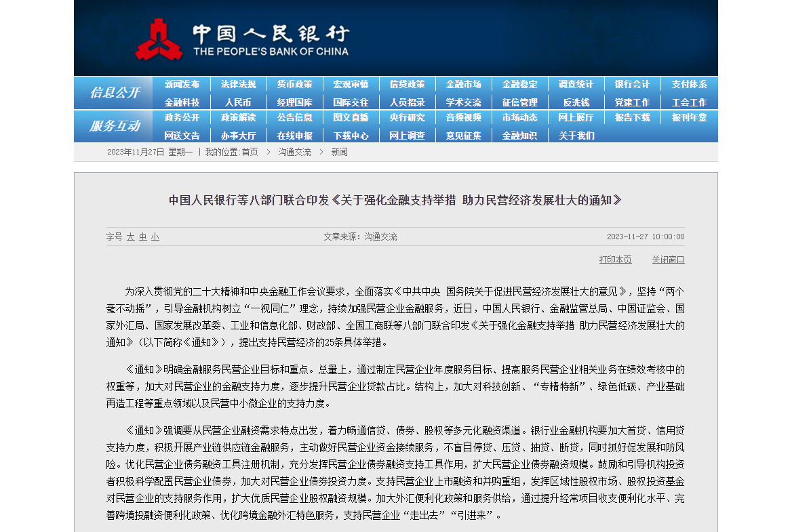Set font size to 中
Screen dimensions: 792x532
pos(143,237)
